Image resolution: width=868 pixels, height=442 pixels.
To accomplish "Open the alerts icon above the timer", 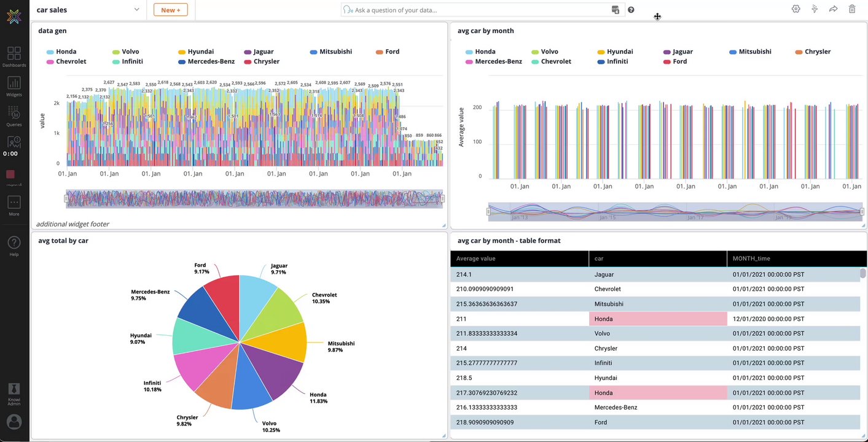I will tap(14, 142).
